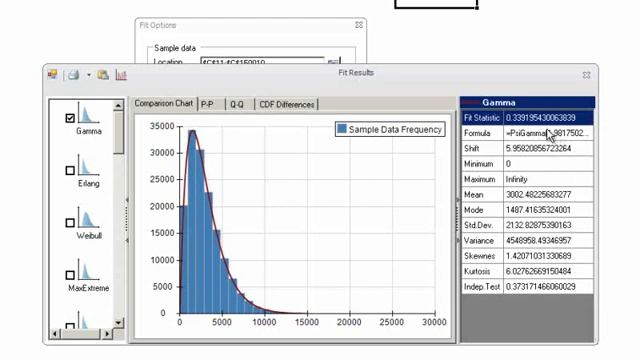Click the printer icon in Fit Results toolbar
This screenshot has height=360, width=640.
[73, 75]
